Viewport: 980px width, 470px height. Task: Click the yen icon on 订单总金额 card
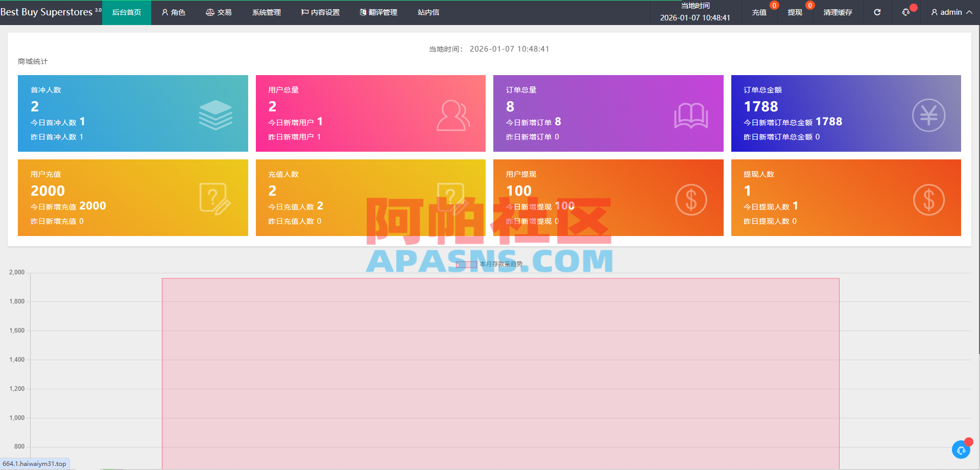pyautogui.click(x=928, y=115)
